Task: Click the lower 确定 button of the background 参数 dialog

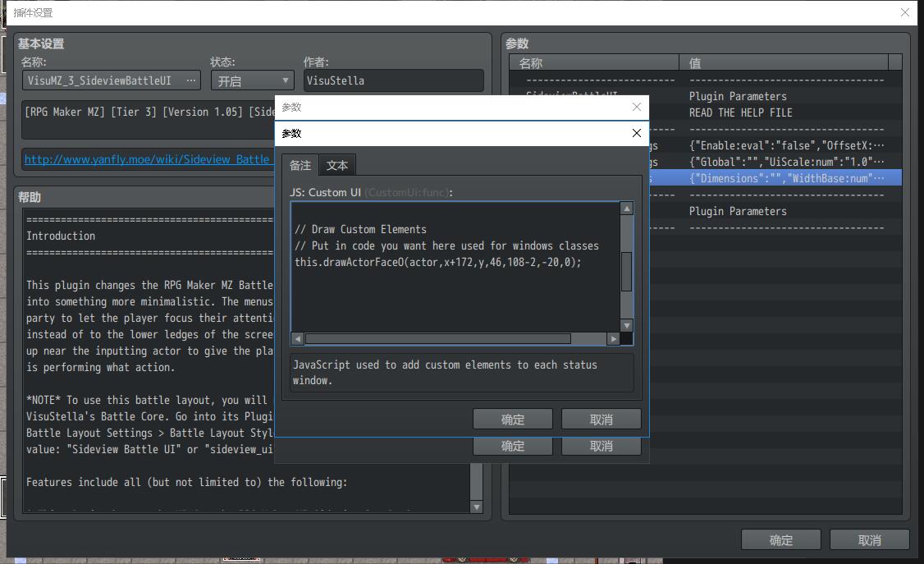Action: point(513,446)
